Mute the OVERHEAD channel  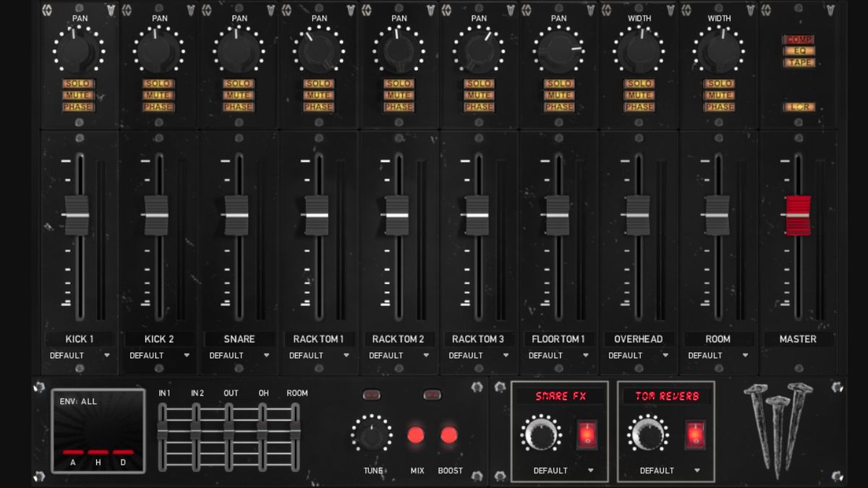click(639, 95)
